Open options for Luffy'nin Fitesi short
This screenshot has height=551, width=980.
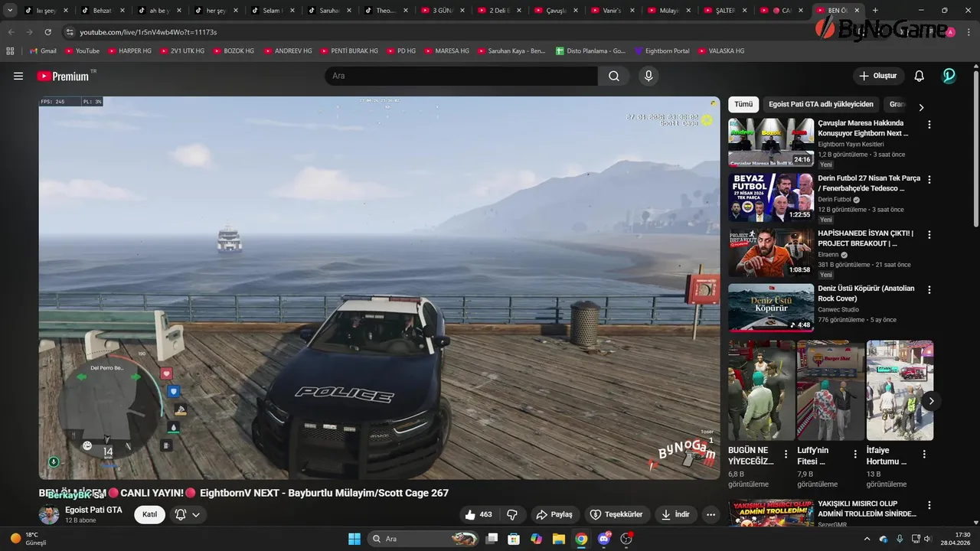[855, 453]
